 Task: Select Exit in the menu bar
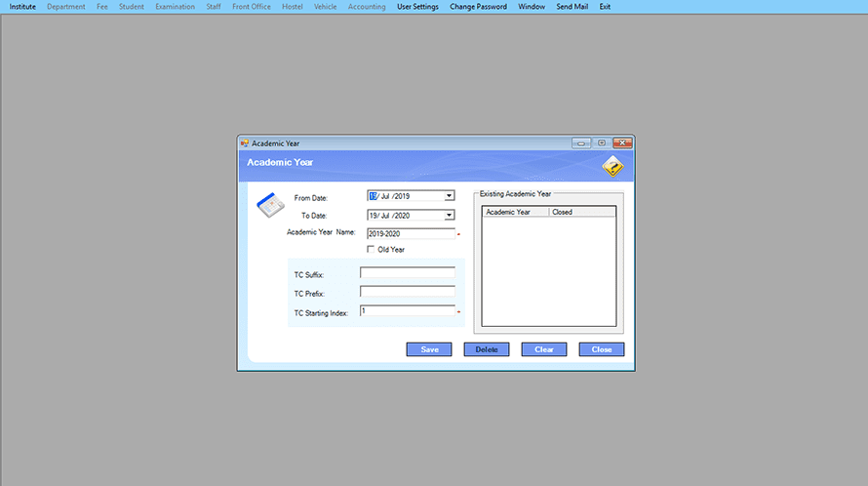click(x=605, y=7)
